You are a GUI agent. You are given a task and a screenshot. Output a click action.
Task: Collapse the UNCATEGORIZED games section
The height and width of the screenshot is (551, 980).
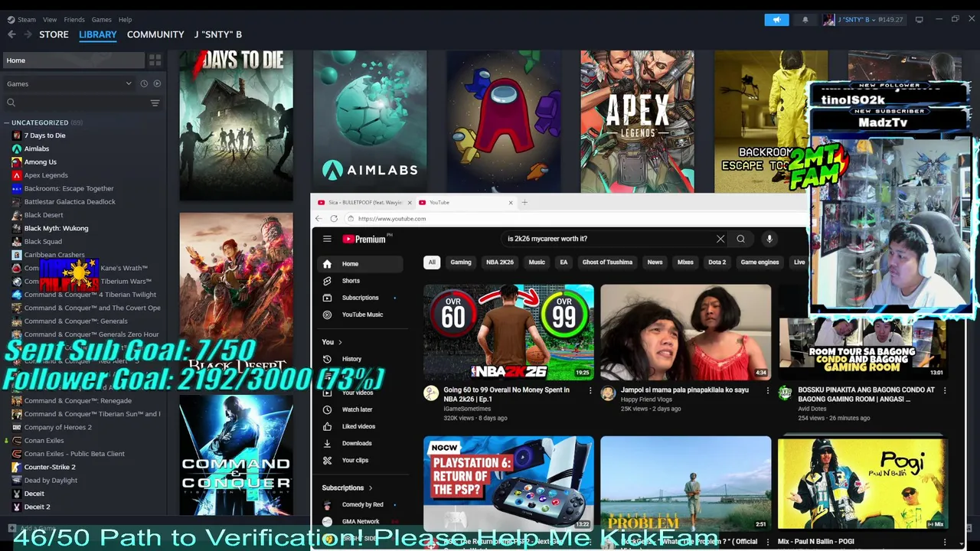7,122
